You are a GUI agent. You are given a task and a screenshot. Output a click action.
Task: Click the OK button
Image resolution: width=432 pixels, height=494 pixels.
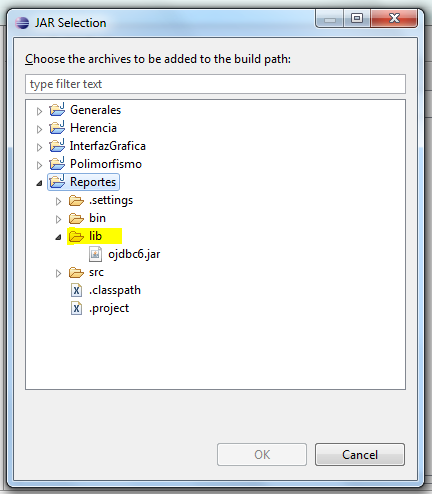[262, 454]
